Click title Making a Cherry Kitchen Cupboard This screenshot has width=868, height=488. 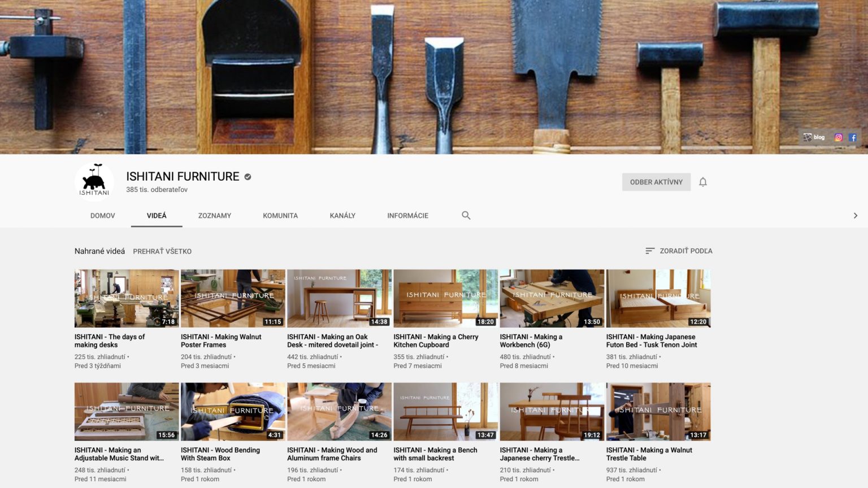[436, 341]
